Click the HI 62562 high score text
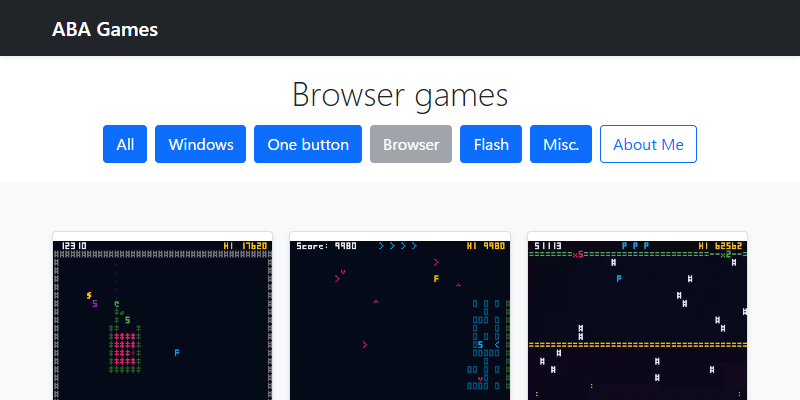Screen dimensions: 800x400 pyautogui.click(x=720, y=245)
